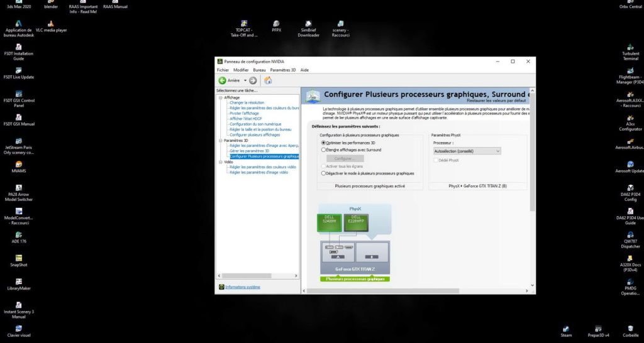Open PFPX desktop icon

click(277, 26)
